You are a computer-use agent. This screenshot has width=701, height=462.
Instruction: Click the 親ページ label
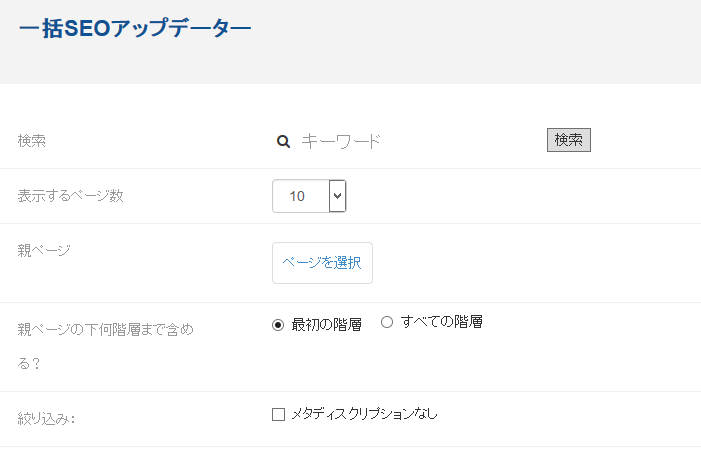pyautogui.click(x=44, y=250)
